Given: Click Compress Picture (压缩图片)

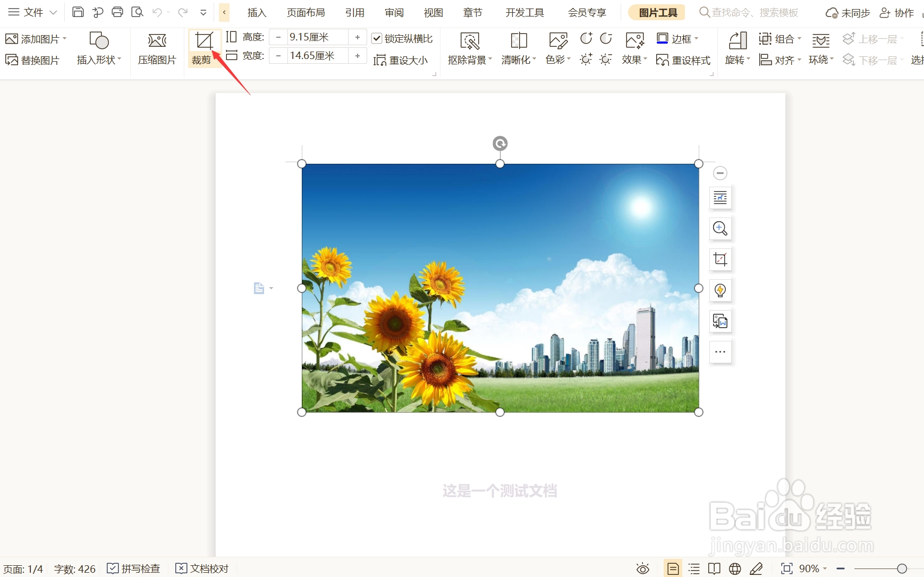Looking at the screenshot, I should [157, 48].
